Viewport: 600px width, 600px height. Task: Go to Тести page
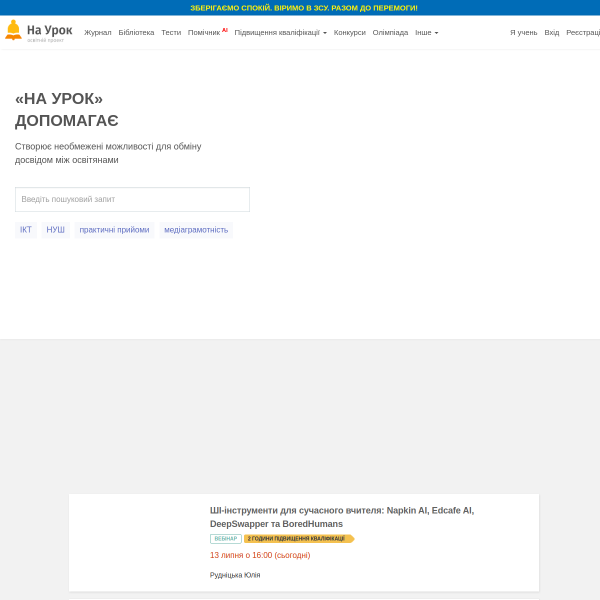(171, 33)
